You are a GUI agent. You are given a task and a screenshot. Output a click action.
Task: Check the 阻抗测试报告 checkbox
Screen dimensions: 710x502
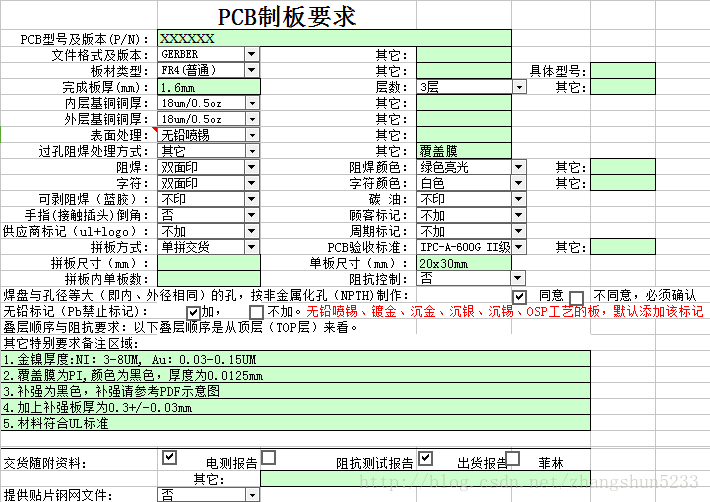pyautogui.click(x=269, y=457)
